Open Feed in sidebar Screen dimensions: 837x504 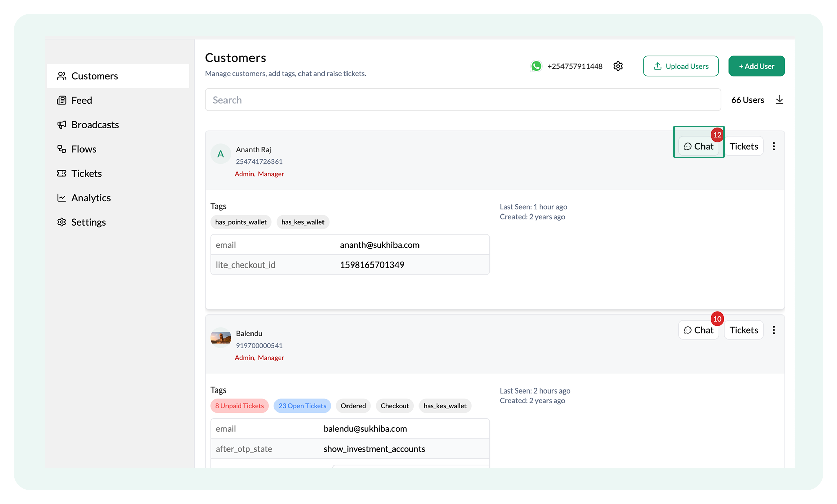[x=81, y=100]
